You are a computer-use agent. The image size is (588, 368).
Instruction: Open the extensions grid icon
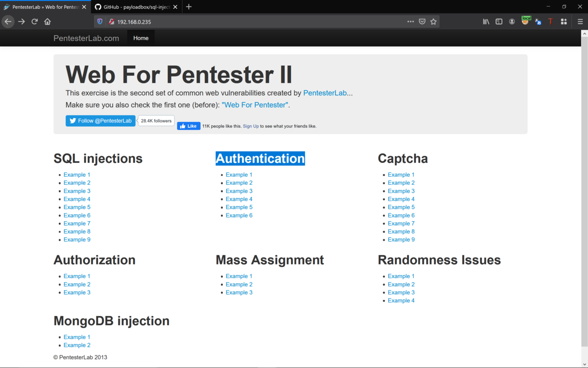(x=564, y=22)
